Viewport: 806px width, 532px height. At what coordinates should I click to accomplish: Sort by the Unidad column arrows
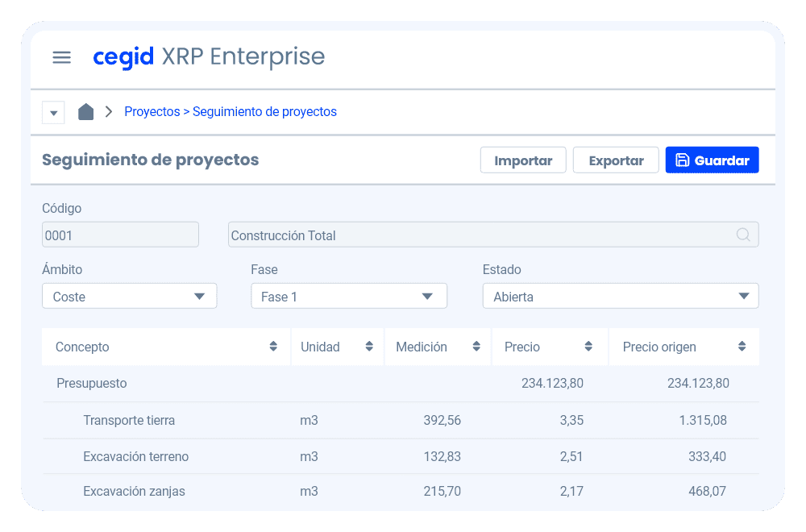(x=369, y=347)
